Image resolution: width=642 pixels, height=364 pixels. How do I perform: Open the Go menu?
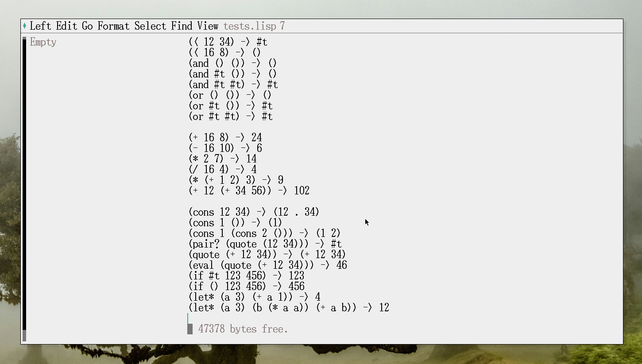(x=87, y=26)
